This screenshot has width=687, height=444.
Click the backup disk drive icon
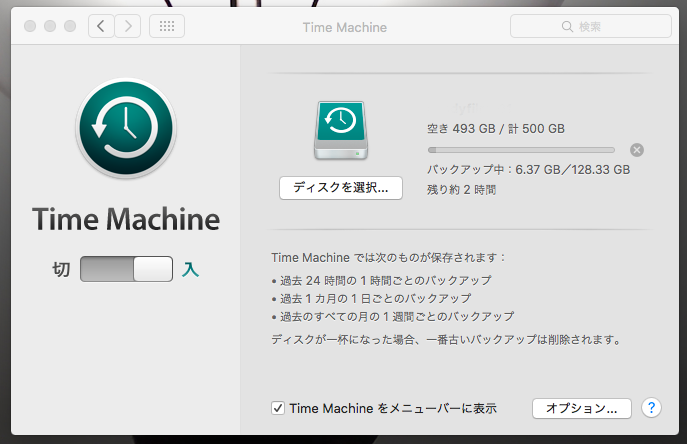point(341,130)
